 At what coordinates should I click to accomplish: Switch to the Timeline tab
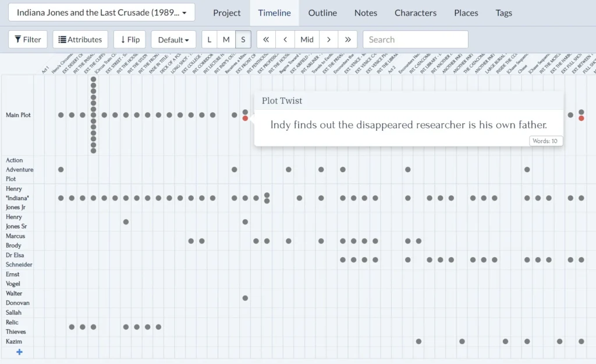coord(275,13)
